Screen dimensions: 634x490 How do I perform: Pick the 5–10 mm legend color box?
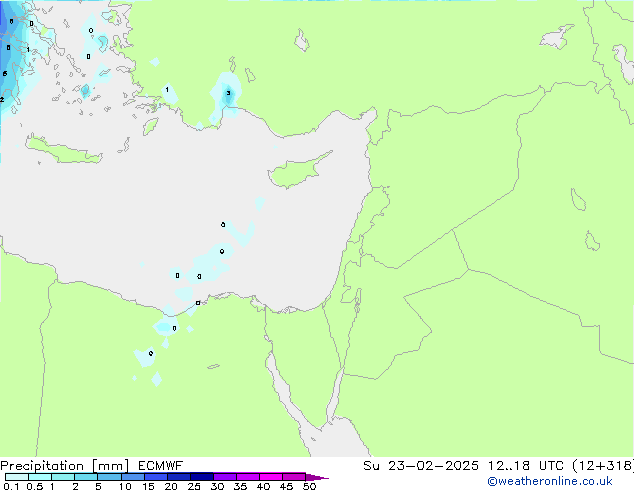[109, 477]
